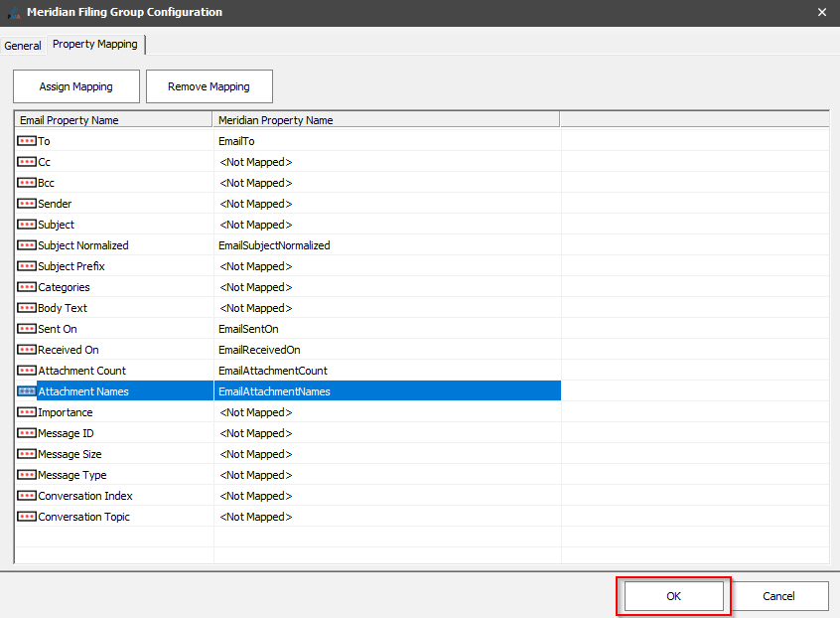Viewport: 840px width, 618px height.
Task: Click the icon beside Categories row
Action: pos(26,287)
